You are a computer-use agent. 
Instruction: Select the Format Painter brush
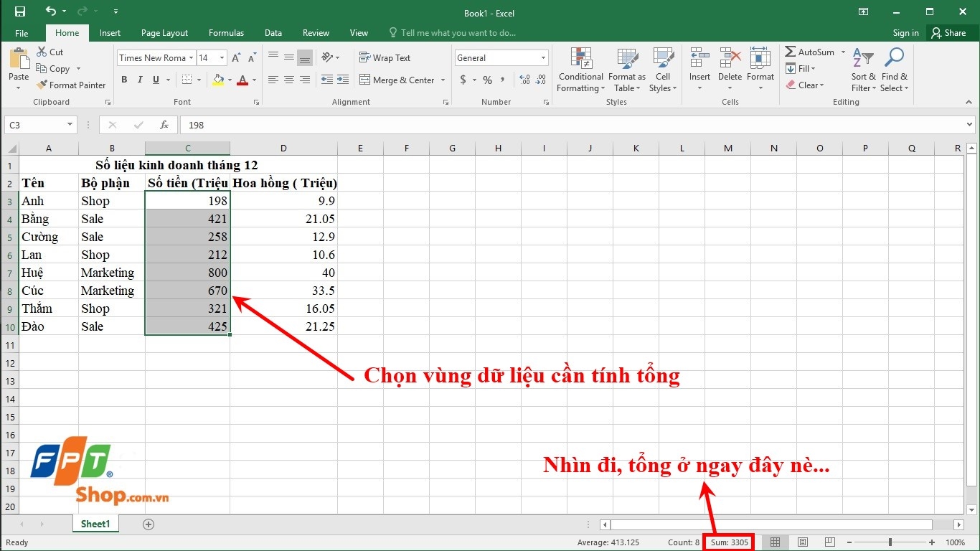71,85
